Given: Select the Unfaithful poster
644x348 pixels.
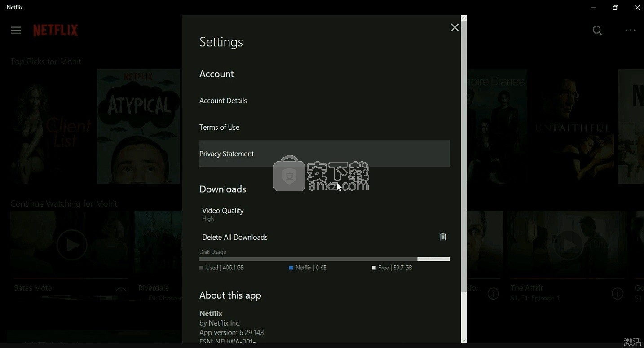Looking at the screenshot, I should coord(573,126).
